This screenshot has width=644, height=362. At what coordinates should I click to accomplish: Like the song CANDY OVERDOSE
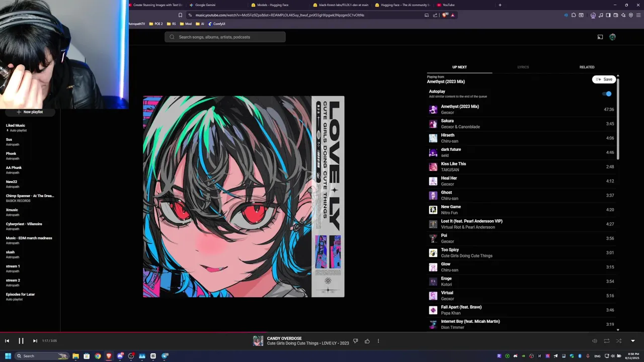[367, 341]
